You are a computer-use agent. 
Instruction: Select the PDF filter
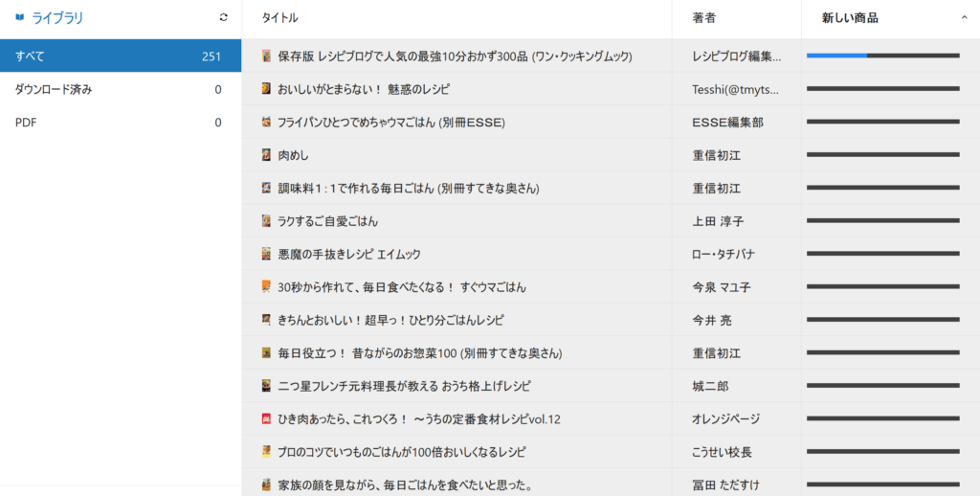click(x=121, y=123)
